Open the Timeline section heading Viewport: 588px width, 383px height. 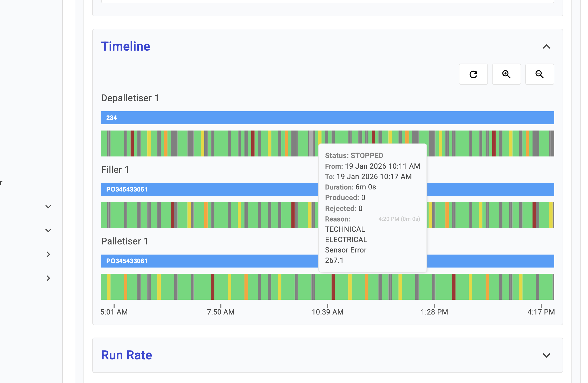pos(125,46)
